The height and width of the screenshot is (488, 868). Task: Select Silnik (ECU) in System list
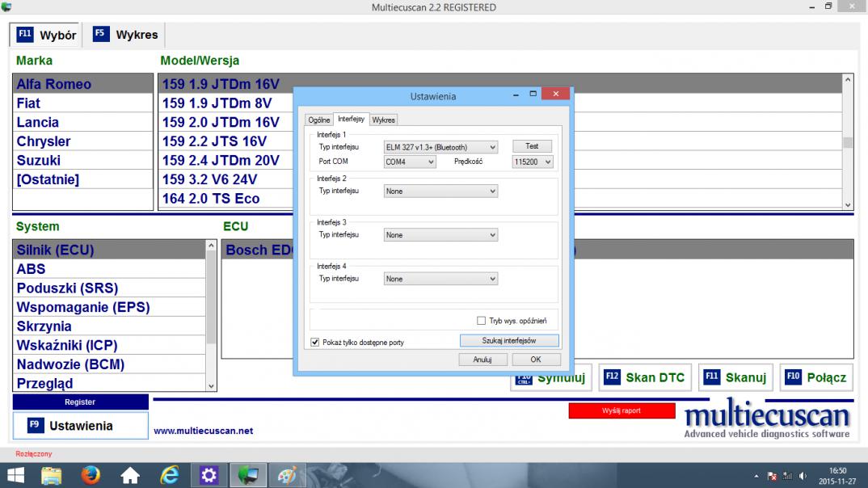(x=110, y=250)
